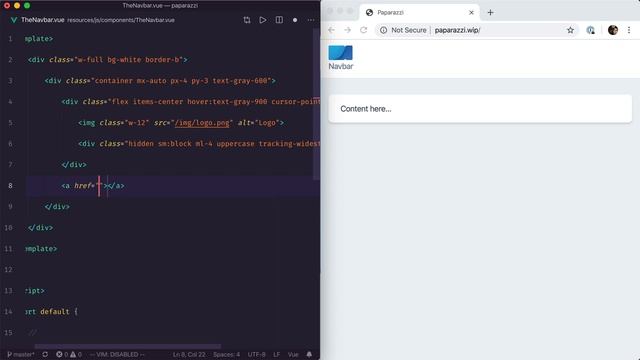Click the closing </div> on line 7

click(74, 164)
